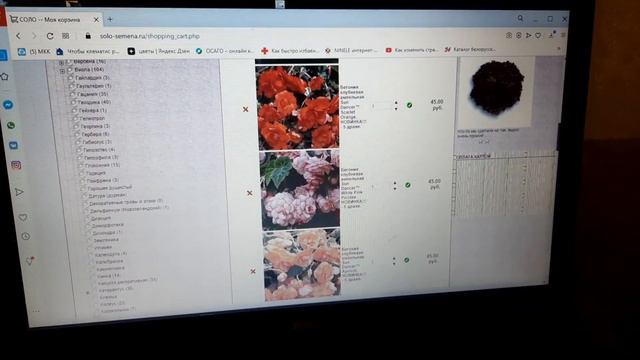Click the browser forward arrow
The width and height of the screenshot is (640, 360).
click(x=34, y=36)
